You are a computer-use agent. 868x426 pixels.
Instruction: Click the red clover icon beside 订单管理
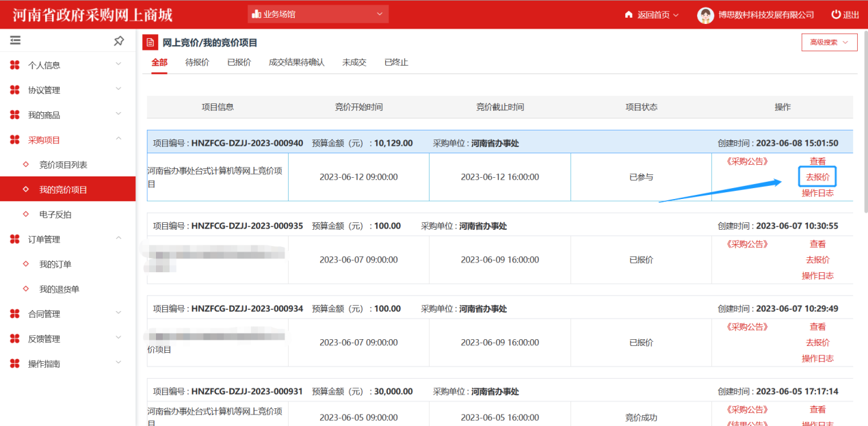pos(15,239)
